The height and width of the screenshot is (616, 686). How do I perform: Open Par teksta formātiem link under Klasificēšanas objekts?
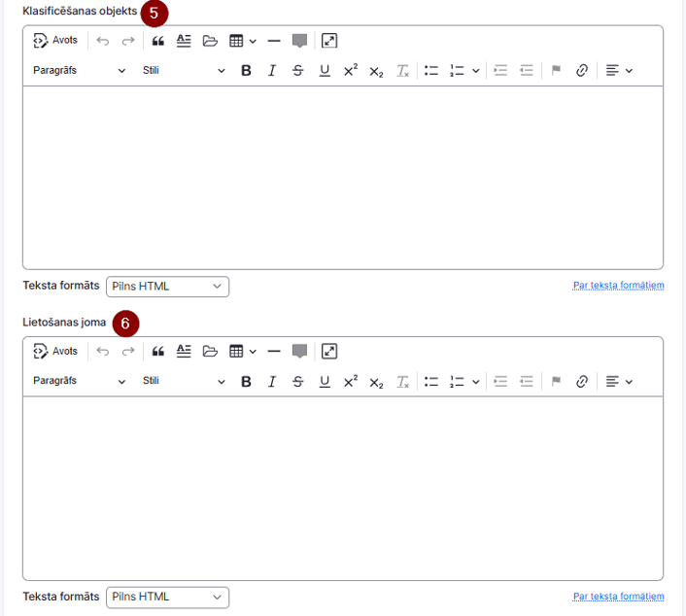point(619,286)
